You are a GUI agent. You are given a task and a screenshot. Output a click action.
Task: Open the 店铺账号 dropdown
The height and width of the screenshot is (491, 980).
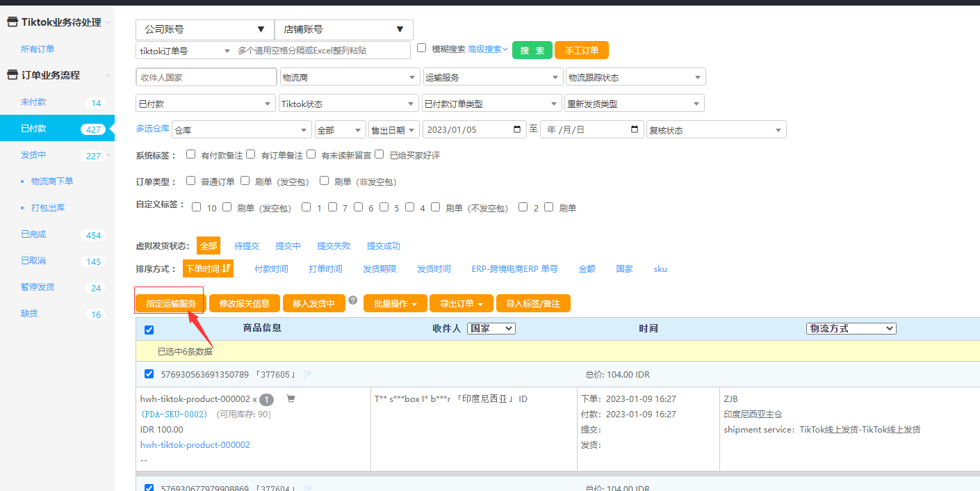(344, 29)
